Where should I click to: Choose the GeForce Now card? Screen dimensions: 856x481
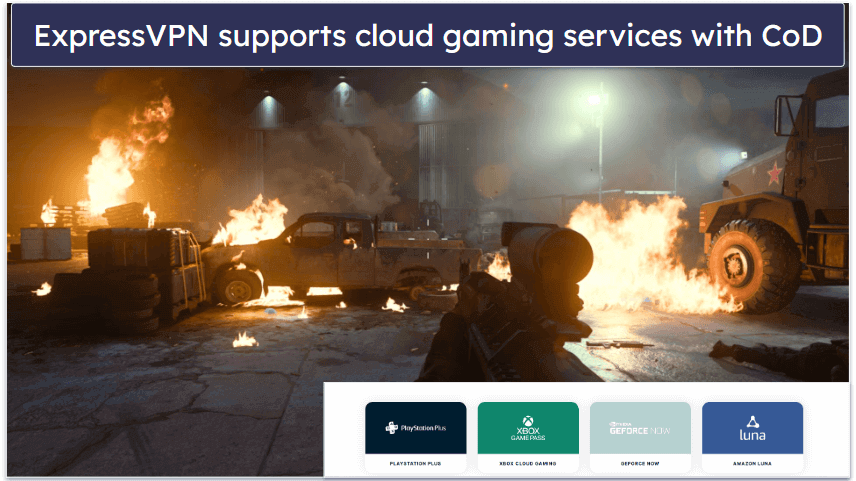pyautogui.click(x=640, y=437)
